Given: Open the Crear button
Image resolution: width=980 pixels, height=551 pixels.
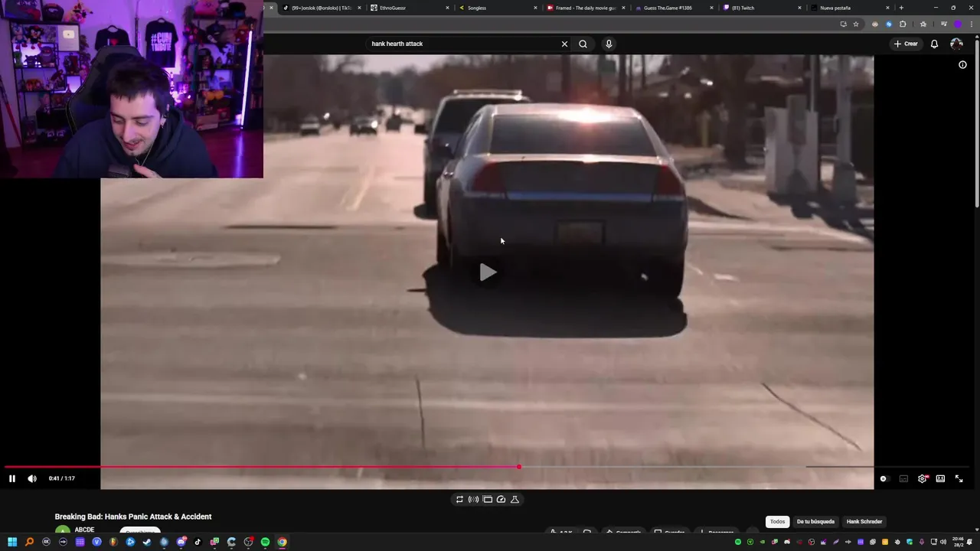Looking at the screenshot, I should click(x=906, y=44).
